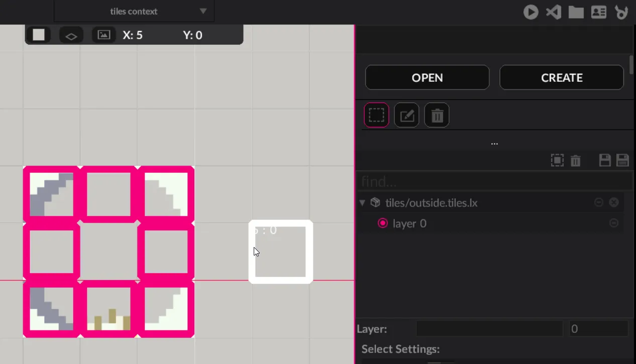Click the trash delete tool button

point(437,115)
